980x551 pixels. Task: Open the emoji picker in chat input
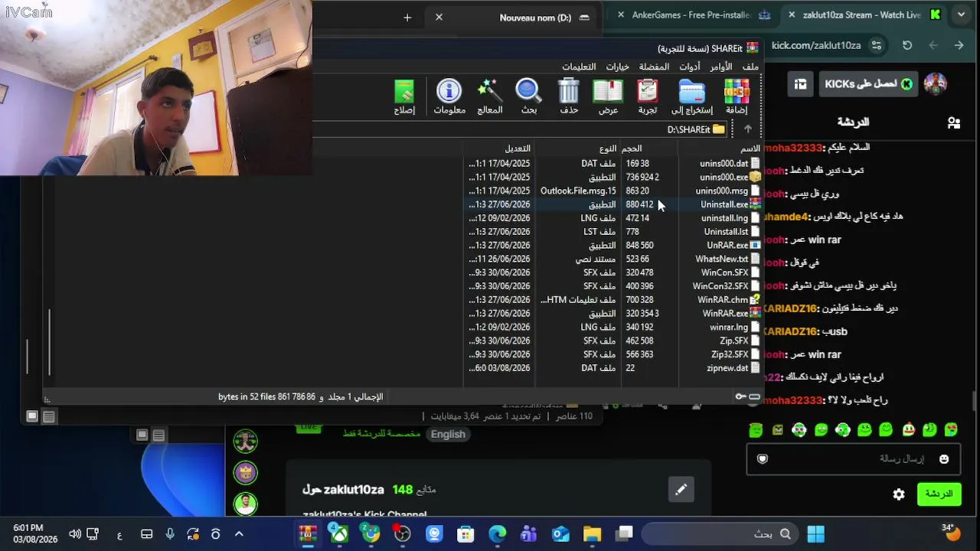click(x=944, y=459)
